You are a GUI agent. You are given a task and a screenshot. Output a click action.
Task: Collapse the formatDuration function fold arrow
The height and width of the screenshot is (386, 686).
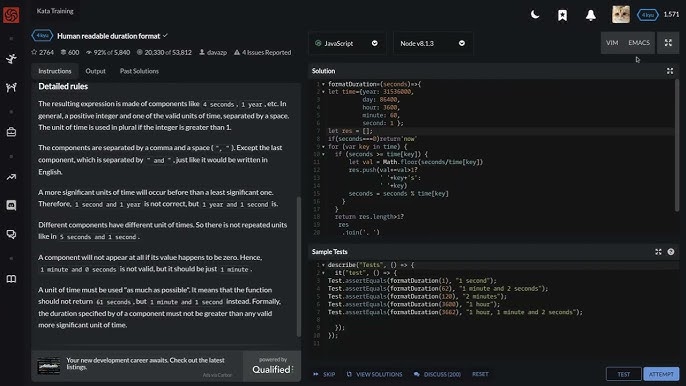(323, 84)
